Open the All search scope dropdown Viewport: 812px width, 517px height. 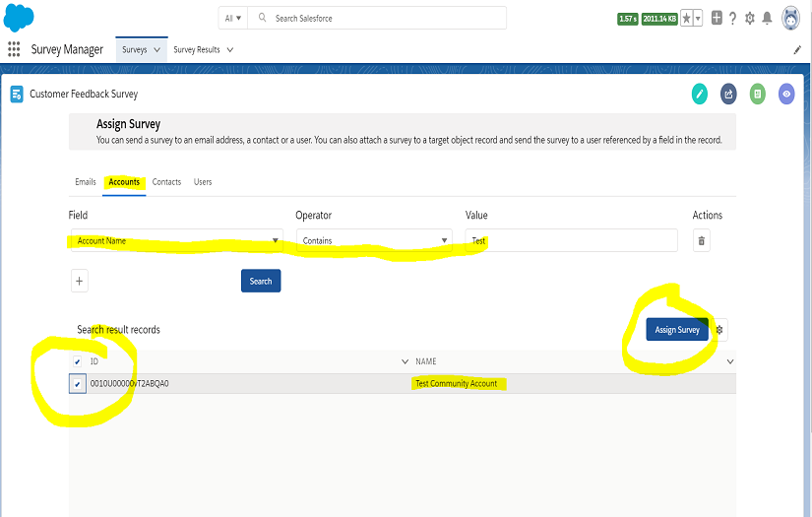click(x=233, y=18)
